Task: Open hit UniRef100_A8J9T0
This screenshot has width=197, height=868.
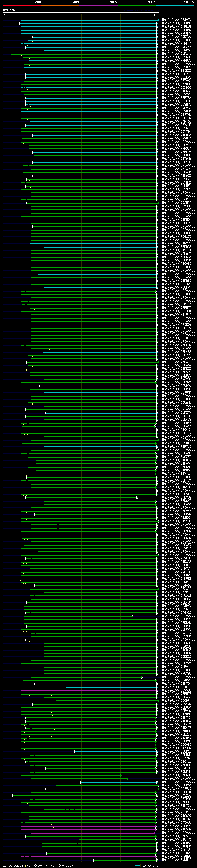Action: click(177, 20)
